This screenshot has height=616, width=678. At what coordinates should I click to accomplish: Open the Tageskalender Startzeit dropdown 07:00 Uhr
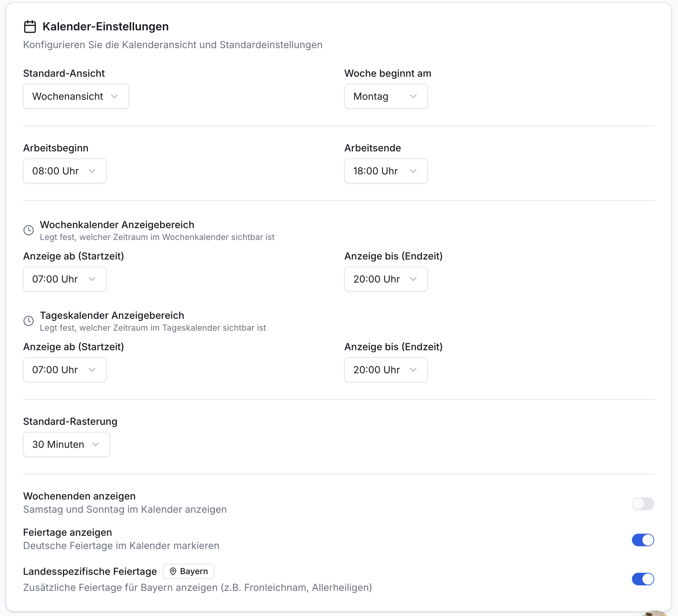click(65, 370)
